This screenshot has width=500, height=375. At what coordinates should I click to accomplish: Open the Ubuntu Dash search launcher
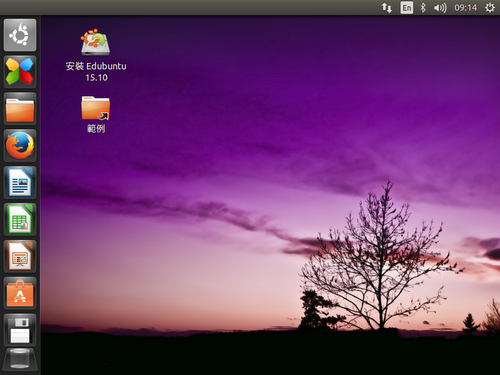[x=20, y=35]
